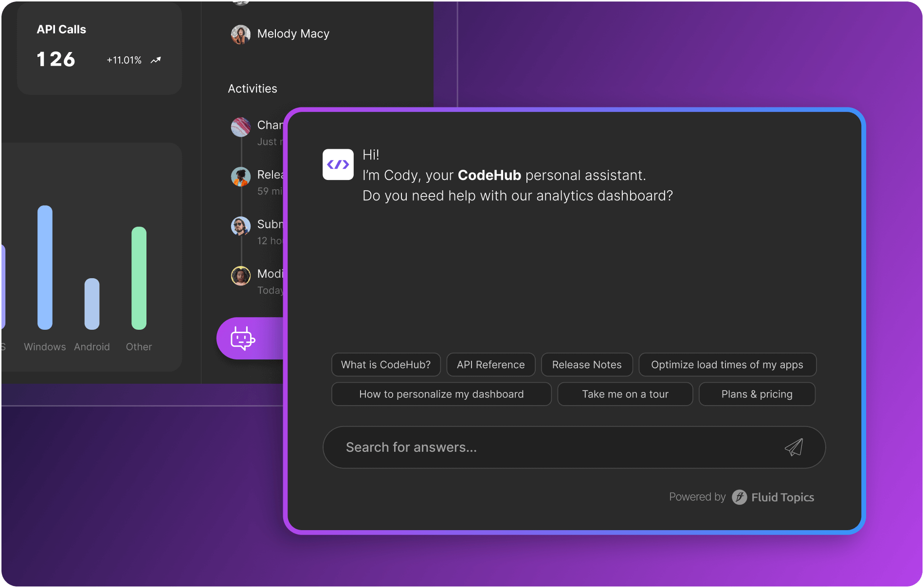Screen dimensions: 924x588
Task: Pick 'Optimize load times of my apps'
Action: coord(727,365)
